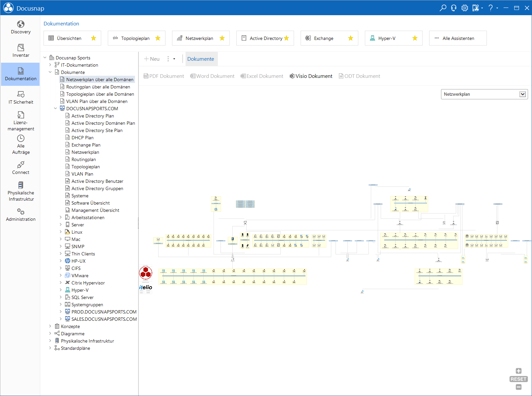The width and height of the screenshot is (532, 396).
Task: Click the zoom out minus icon
Action: [x=518, y=387]
